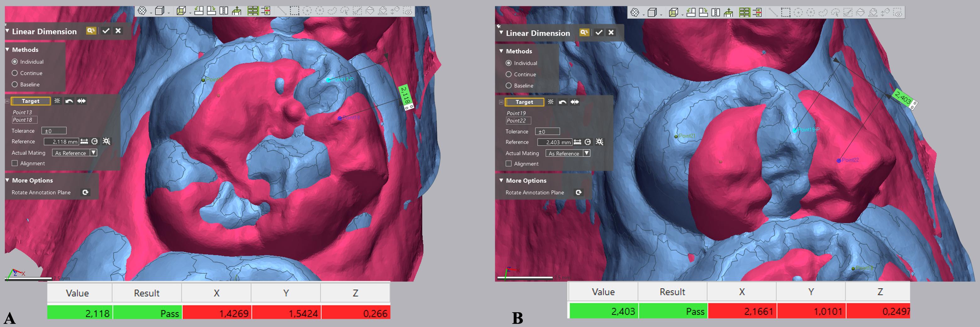Click green 2,118 dimension tag in 3D view

point(406,96)
